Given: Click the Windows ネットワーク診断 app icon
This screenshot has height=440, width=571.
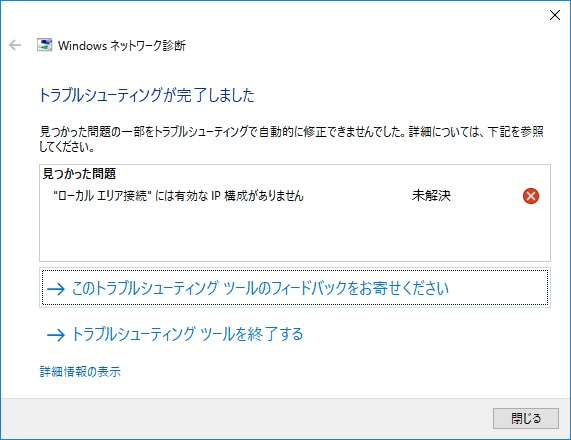Looking at the screenshot, I should click(x=44, y=45).
